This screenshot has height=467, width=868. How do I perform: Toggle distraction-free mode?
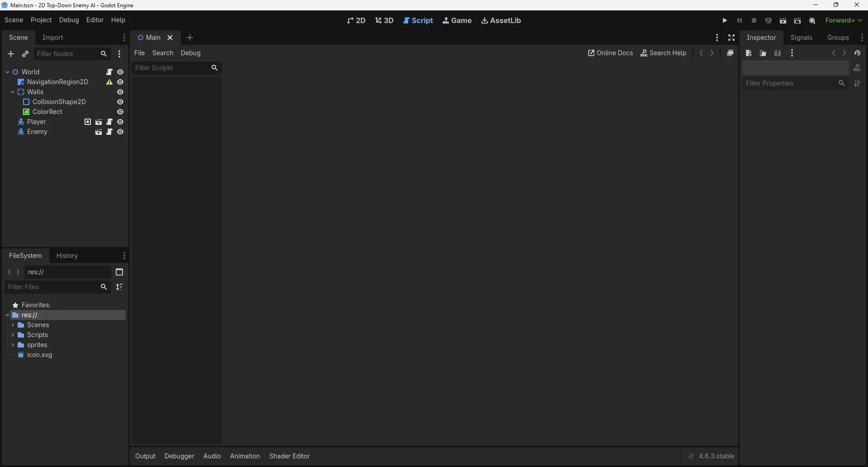point(731,38)
